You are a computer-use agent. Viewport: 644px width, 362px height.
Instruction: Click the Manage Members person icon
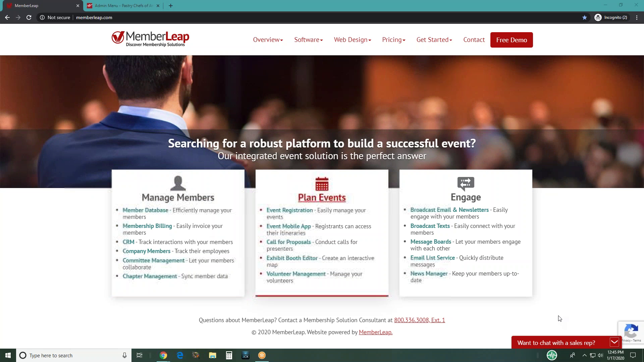point(178,183)
